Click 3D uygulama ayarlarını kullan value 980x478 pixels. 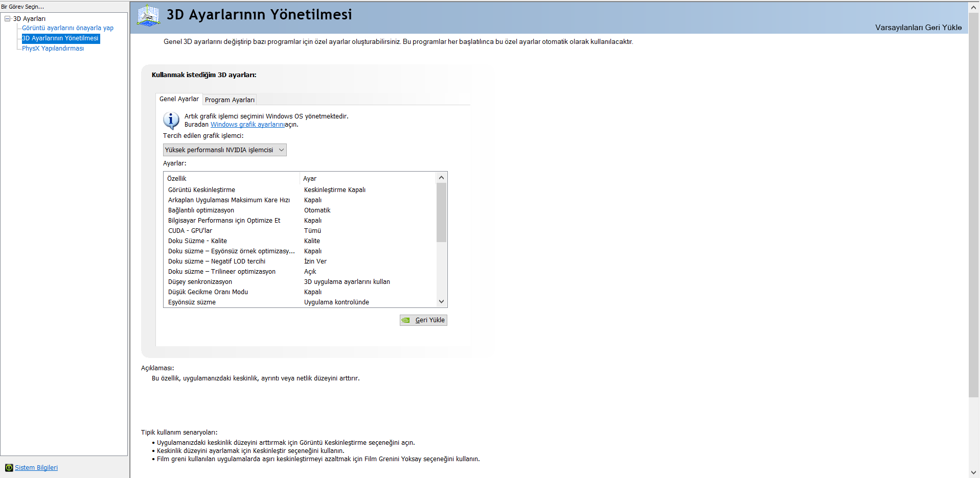point(347,282)
